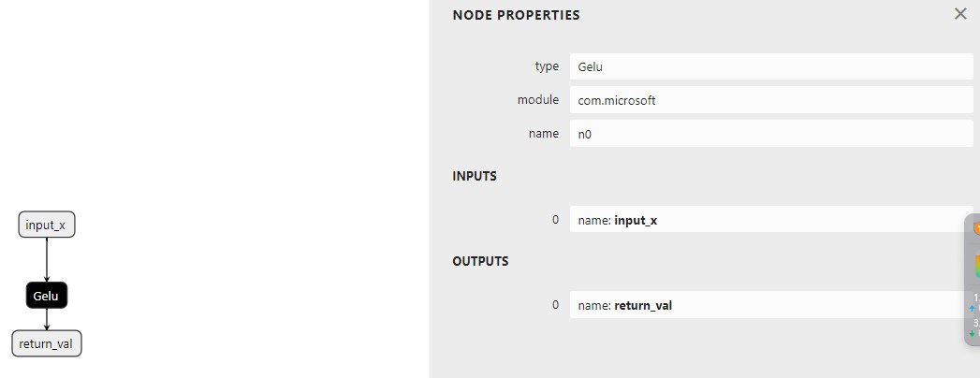Image resolution: width=980 pixels, height=378 pixels.
Task: Click the orange shield icon at right edge
Action: (976, 228)
